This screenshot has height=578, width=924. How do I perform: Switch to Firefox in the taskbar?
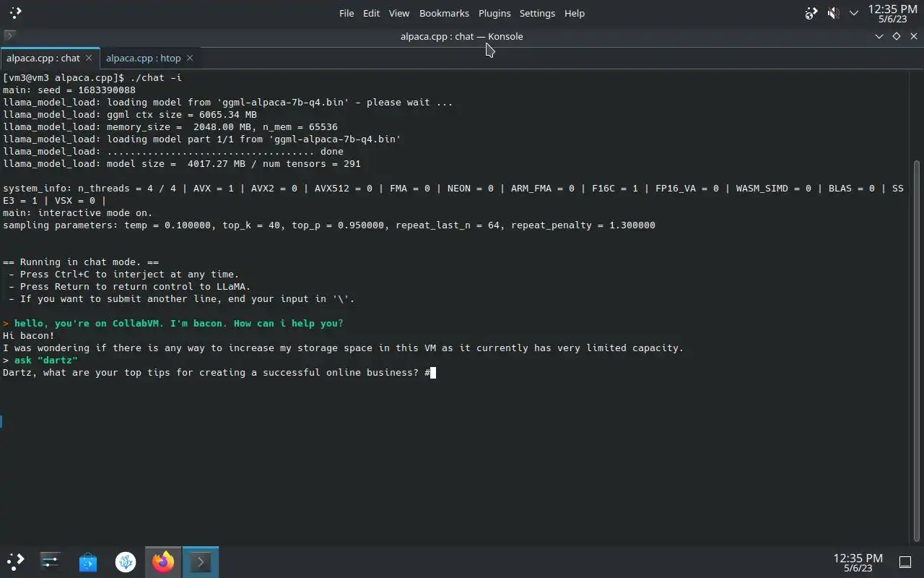pos(163,561)
